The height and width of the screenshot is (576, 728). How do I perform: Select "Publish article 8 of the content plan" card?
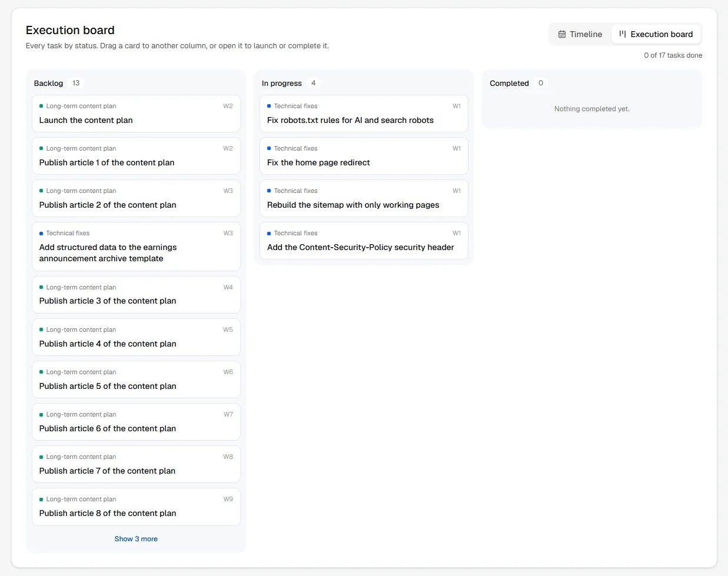click(x=136, y=507)
